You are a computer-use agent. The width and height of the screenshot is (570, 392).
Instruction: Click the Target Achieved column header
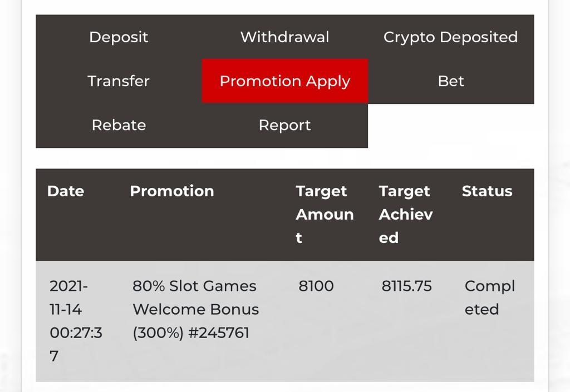[405, 214]
